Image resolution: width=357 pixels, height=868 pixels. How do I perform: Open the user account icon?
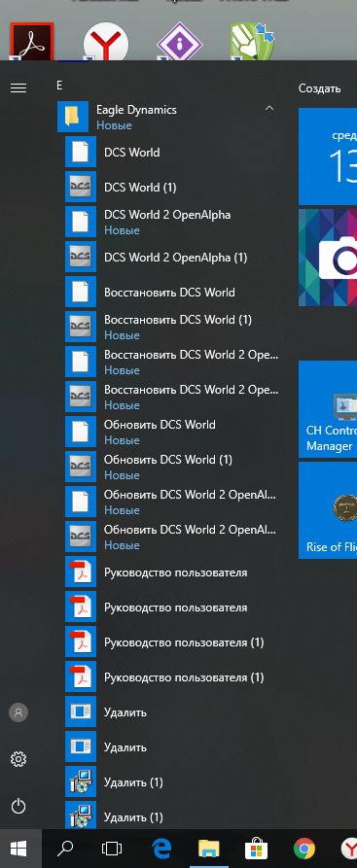(x=18, y=712)
